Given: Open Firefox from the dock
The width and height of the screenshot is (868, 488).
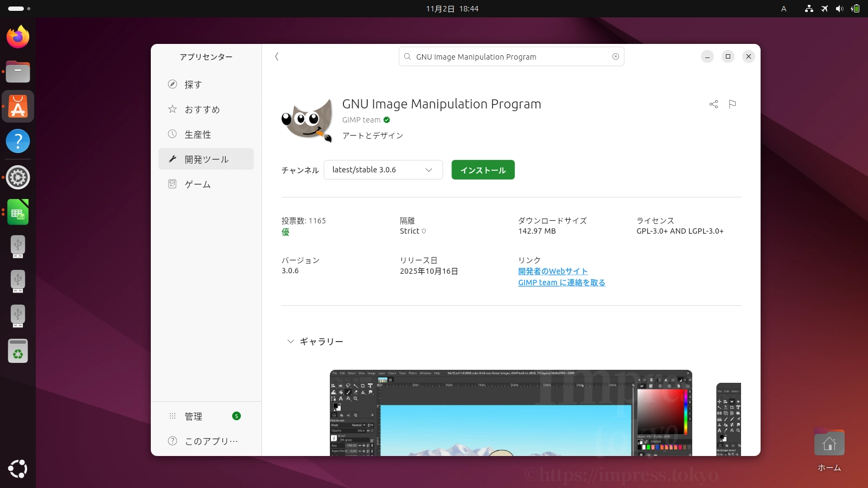Looking at the screenshot, I should click(x=18, y=37).
